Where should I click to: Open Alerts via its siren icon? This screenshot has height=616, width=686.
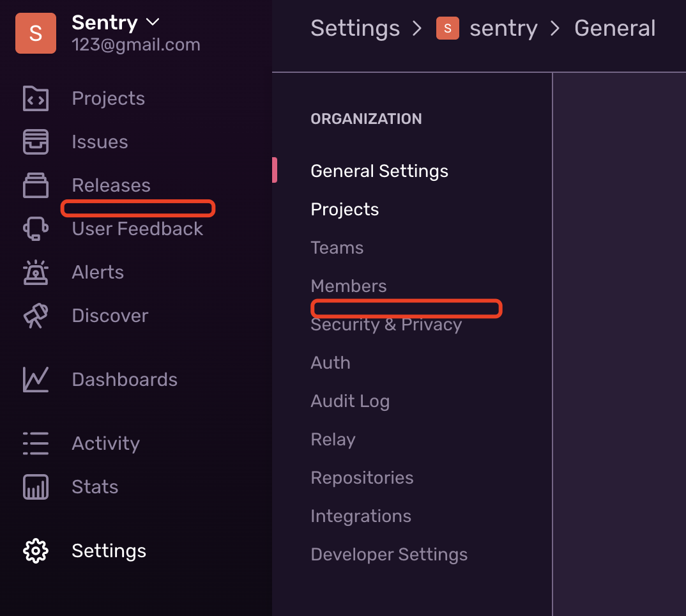[x=36, y=272]
